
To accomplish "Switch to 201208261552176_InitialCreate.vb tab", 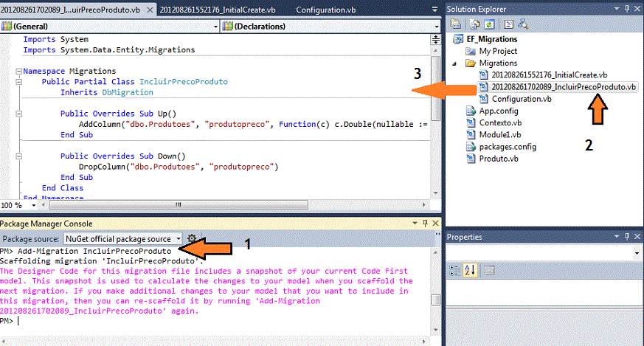I will click(x=218, y=10).
